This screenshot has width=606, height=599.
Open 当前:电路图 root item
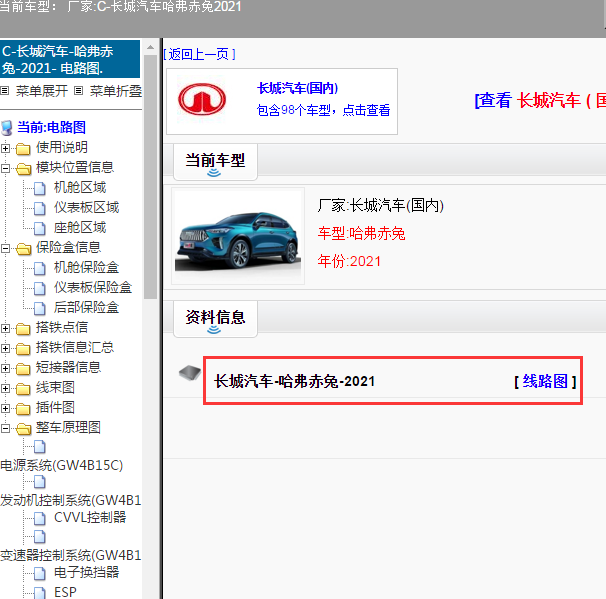tap(51, 127)
